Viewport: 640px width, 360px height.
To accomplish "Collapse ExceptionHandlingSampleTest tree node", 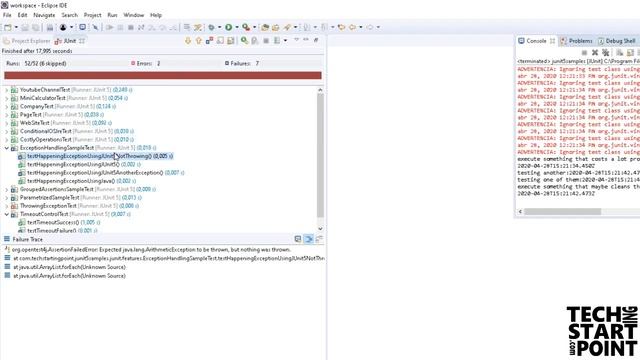I will click(7, 148).
